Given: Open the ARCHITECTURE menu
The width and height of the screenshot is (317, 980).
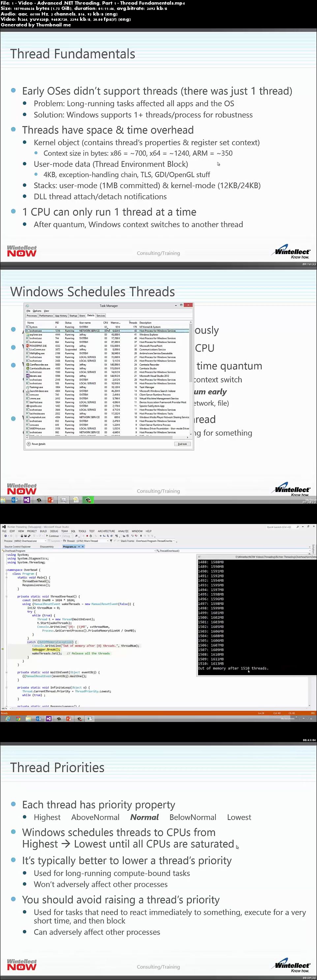Looking at the screenshot, I should [x=106, y=531].
